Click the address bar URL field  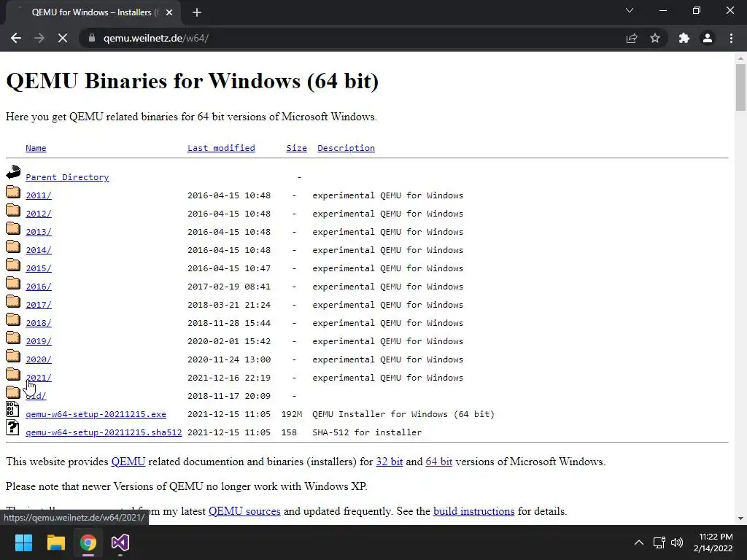point(352,38)
